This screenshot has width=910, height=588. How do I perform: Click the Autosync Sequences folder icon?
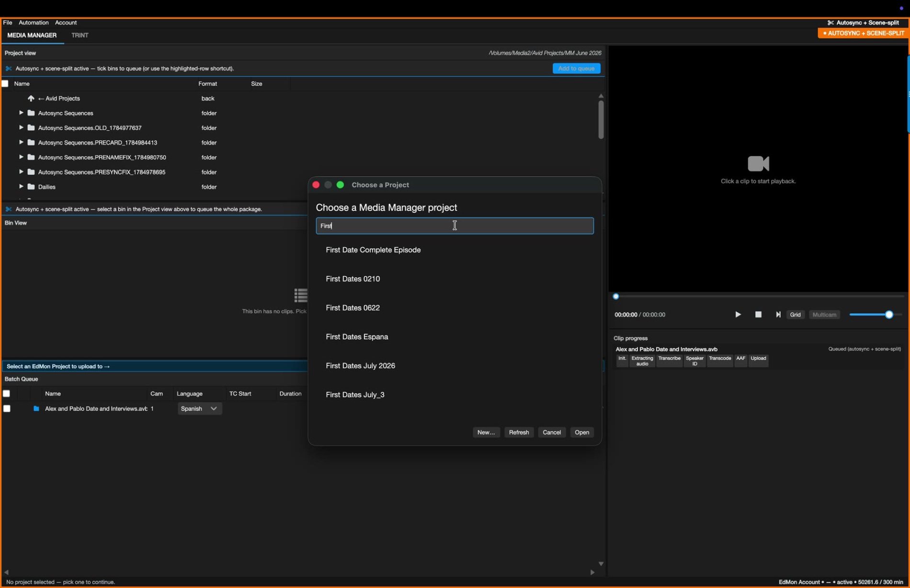coord(31,113)
